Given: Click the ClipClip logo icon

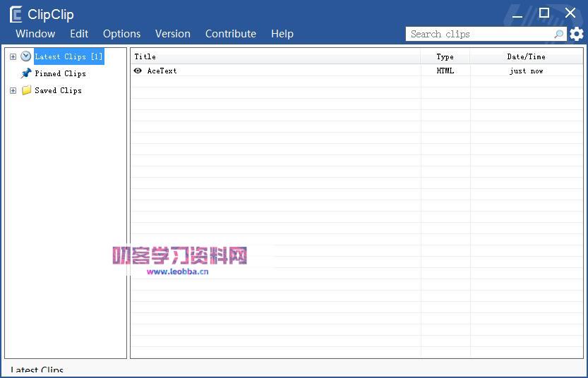Looking at the screenshot, I should click(16, 15).
